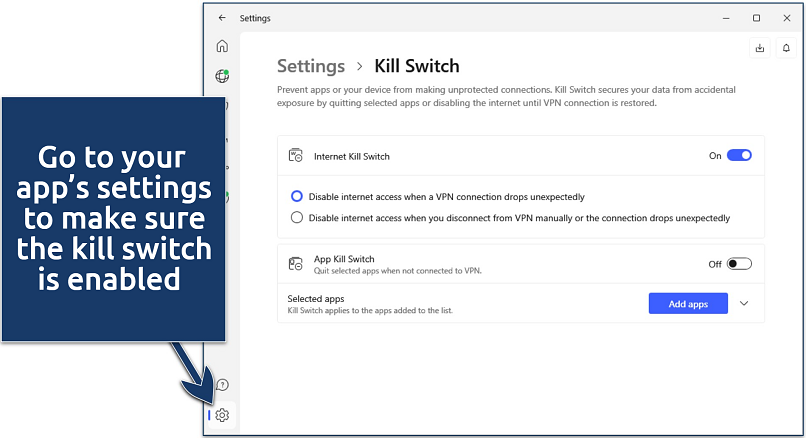Image resolution: width=806 pixels, height=438 pixels.
Task: Open the globe server locations icon
Action: [222, 76]
